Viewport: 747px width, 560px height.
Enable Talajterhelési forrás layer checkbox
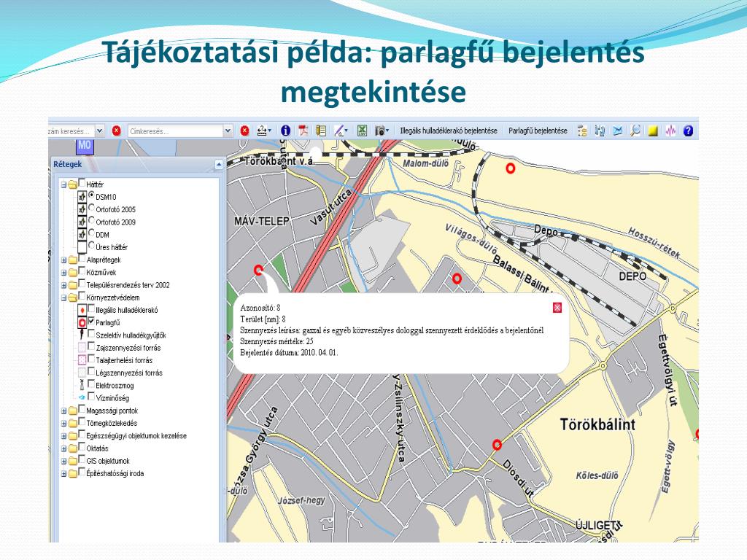(91, 359)
